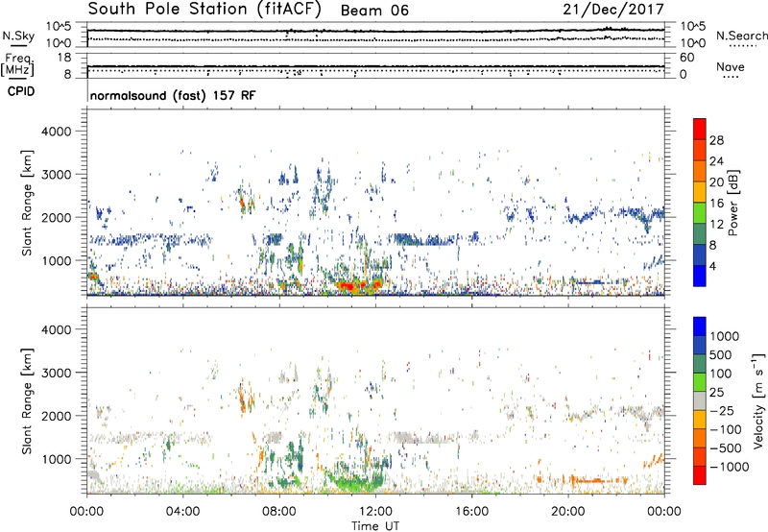Click the 'CPID' label

click(x=21, y=91)
